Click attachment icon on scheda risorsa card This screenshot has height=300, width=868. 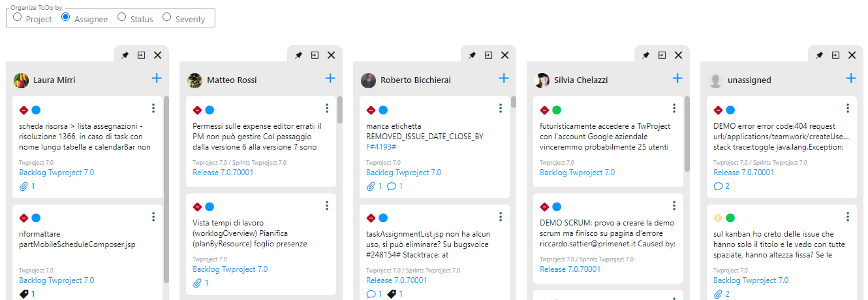[23, 186]
